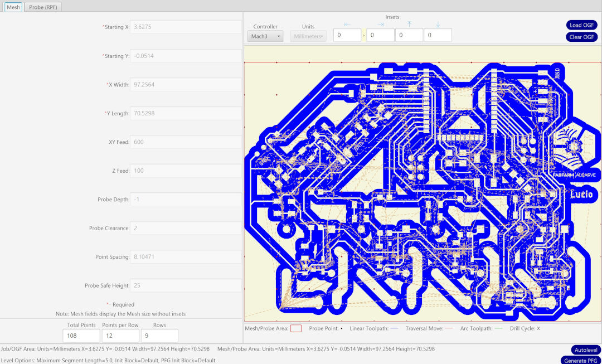Click the Drill Cycle X legend marker

[538, 329]
